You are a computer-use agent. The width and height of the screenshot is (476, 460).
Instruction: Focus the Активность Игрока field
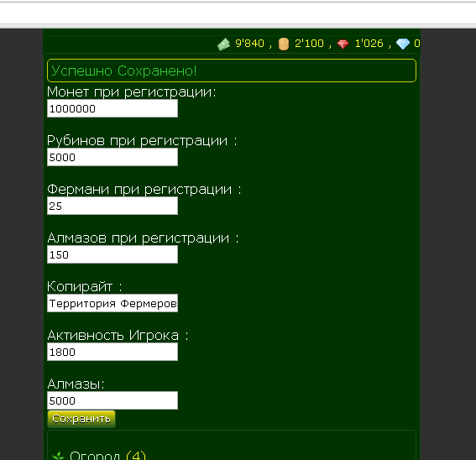pos(112,352)
